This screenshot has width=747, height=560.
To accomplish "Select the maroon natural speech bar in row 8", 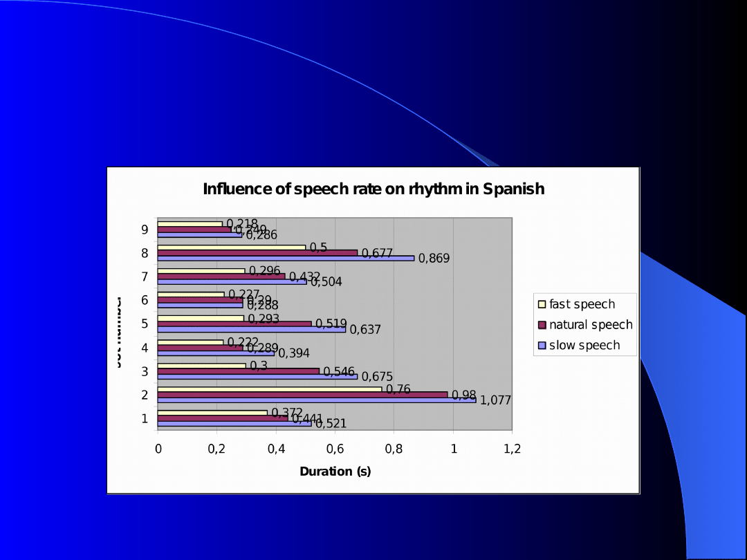I will click(x=257, y=253).
